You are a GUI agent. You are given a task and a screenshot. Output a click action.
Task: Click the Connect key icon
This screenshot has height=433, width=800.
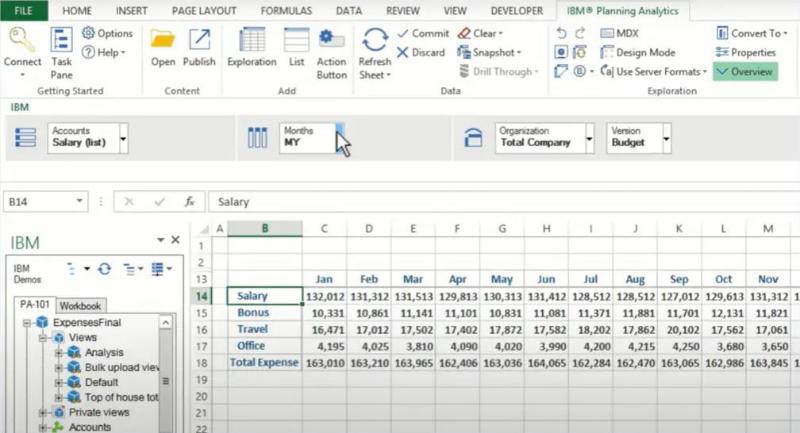pos(21,40)
